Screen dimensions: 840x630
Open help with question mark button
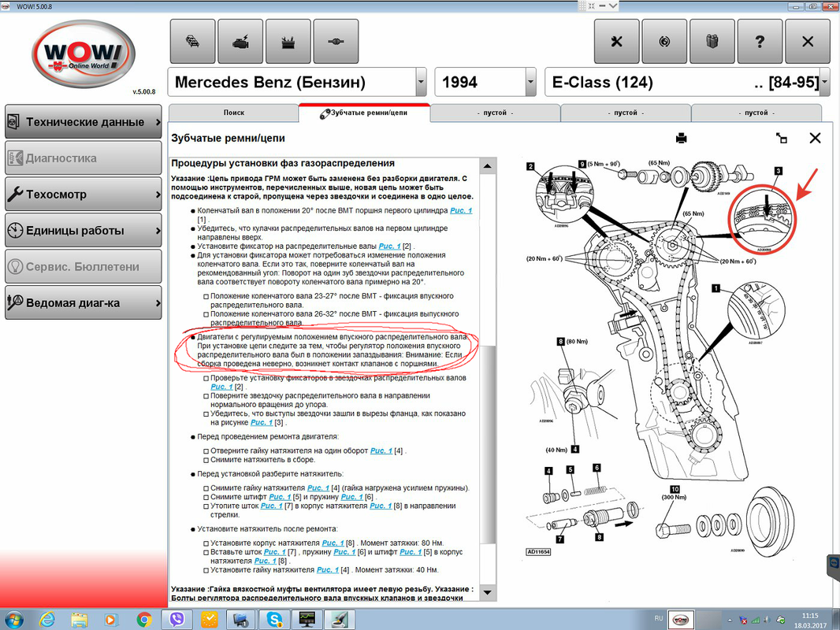(760, 42)
